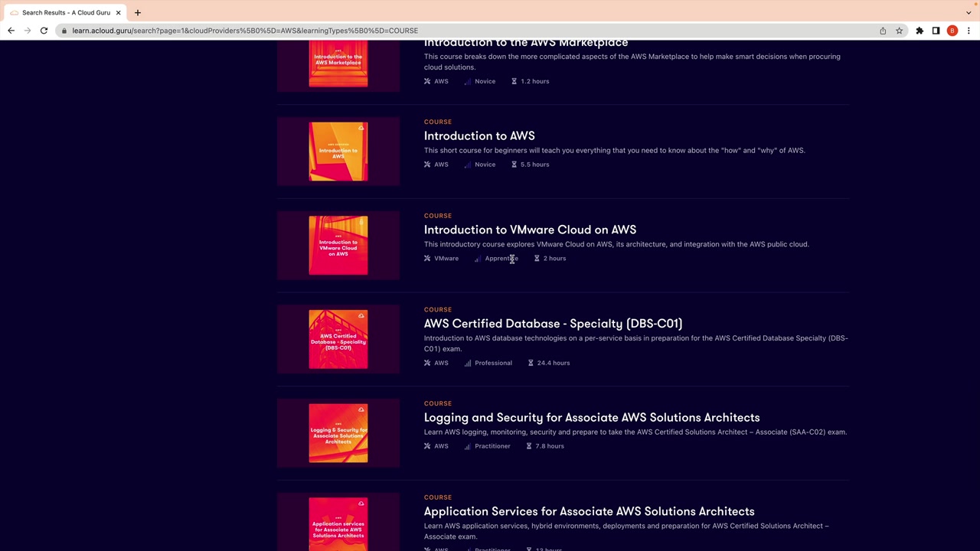Close the Search Results tab
Viewport: 980px width, 551px height.
(x=118, y=12)
